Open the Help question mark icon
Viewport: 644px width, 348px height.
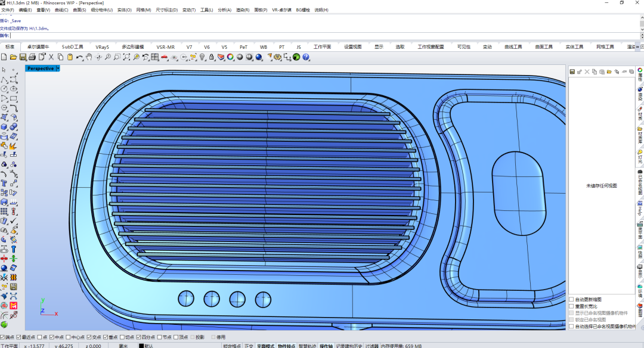[306, 57]
